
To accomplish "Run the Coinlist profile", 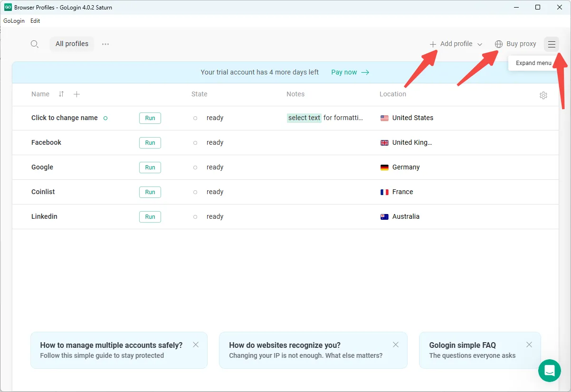I will tap(150, 192).
